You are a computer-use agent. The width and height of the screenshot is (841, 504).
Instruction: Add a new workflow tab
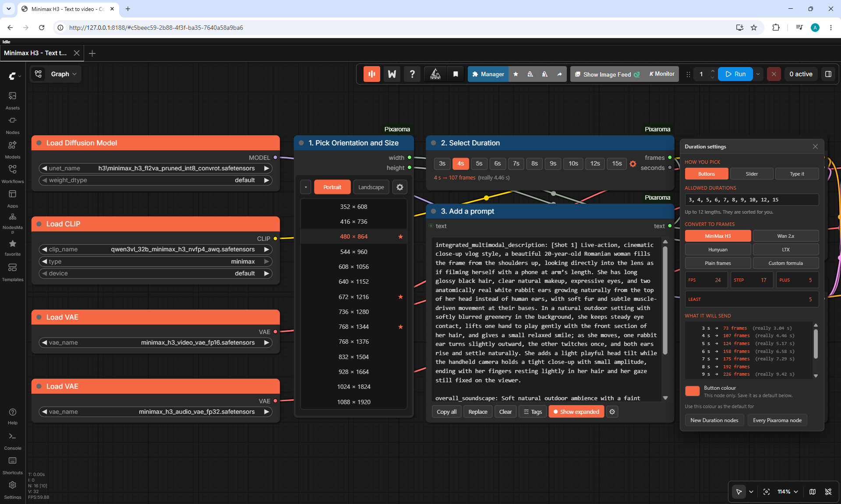click(92, 53)
